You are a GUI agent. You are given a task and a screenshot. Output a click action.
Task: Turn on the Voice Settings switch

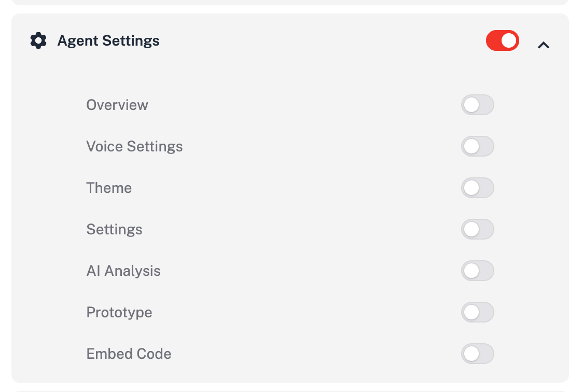tap(477, 146)
